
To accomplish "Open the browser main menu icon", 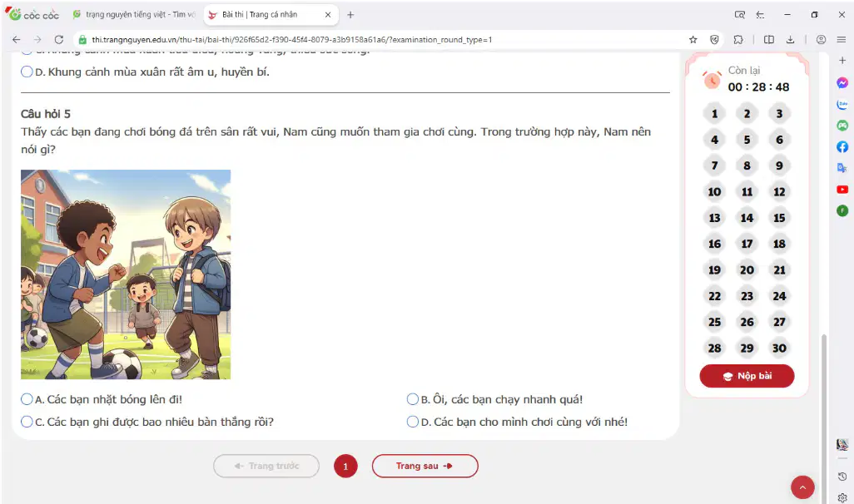I will point(841,39).
